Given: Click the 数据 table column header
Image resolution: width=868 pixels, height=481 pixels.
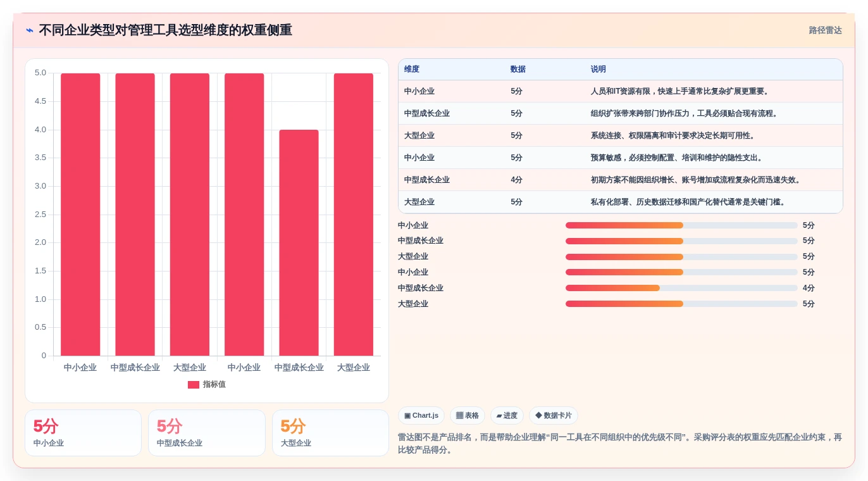Looking at the screenshot, I should [518, 70].
